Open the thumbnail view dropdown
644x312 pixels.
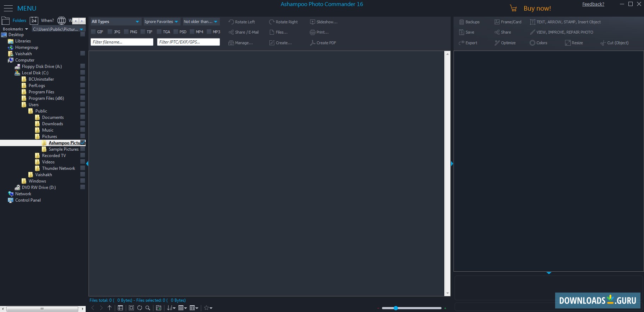click(x=194, y=308)
